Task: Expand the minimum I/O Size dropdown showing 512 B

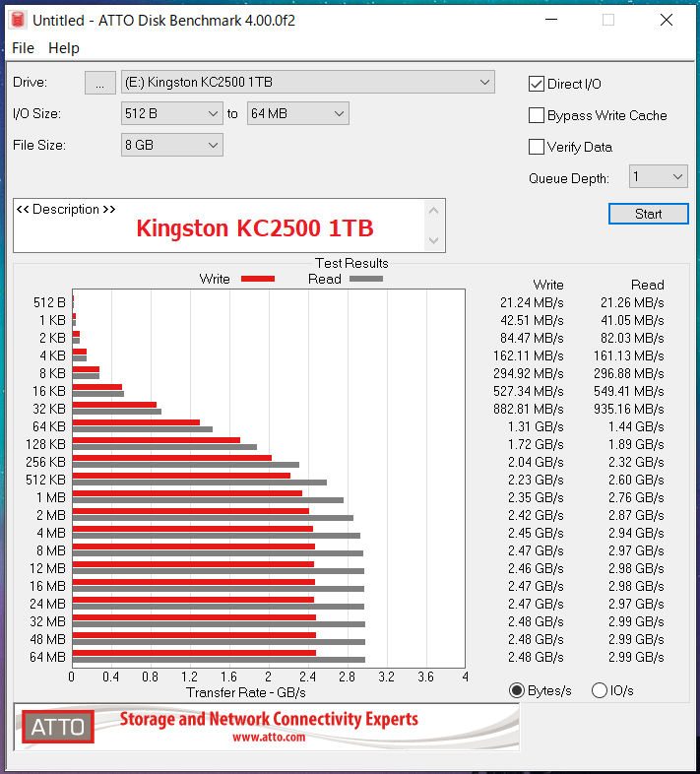Action: pos(171,113)
